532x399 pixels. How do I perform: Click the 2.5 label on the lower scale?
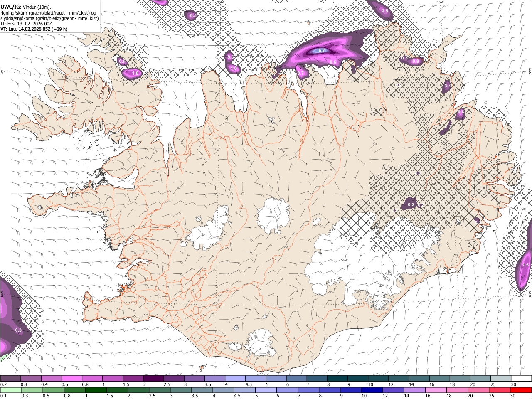(x=152, y=396)
